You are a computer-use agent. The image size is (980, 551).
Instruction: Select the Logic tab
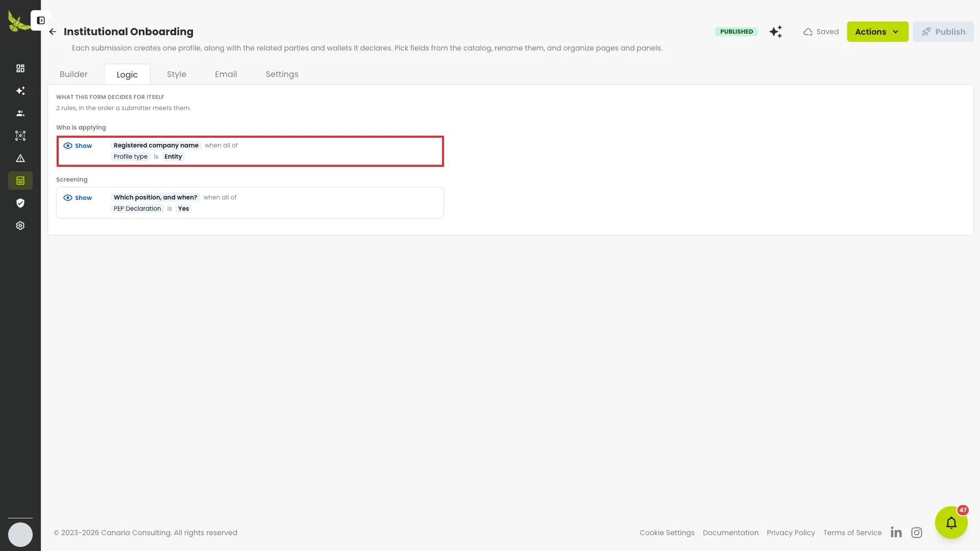point(127,74)
